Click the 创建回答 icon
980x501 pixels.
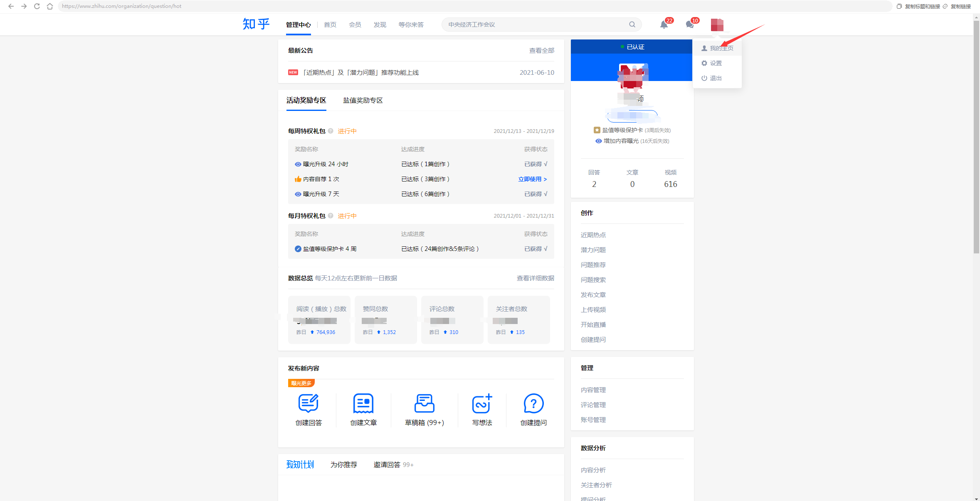coord(308,403)
